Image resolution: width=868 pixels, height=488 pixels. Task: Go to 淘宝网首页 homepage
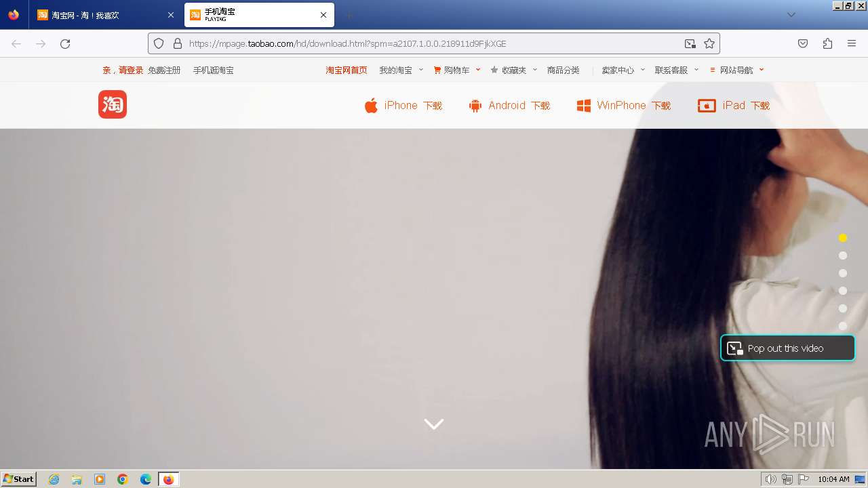pyautogui.click(x=347, y=70)
